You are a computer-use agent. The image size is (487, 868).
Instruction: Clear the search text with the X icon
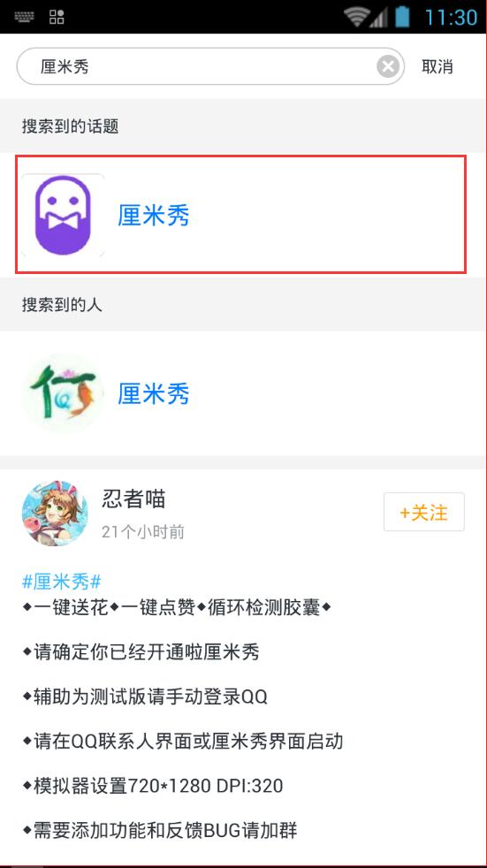(388, 67)
